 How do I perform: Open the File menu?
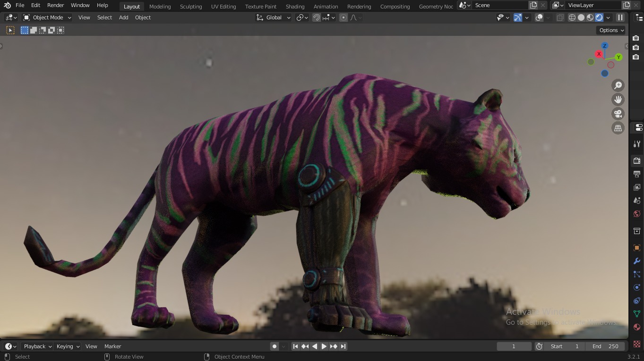point(20,5)
